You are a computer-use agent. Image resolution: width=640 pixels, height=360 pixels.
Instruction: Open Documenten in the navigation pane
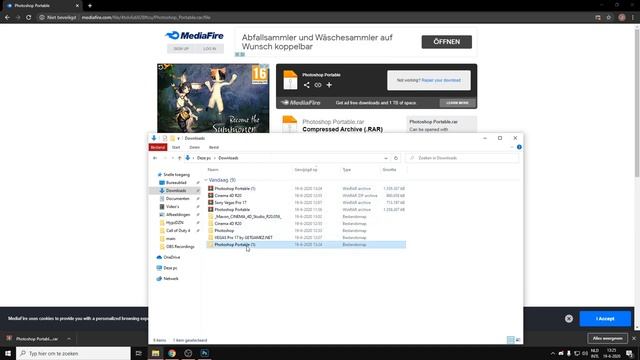[178, 198]
